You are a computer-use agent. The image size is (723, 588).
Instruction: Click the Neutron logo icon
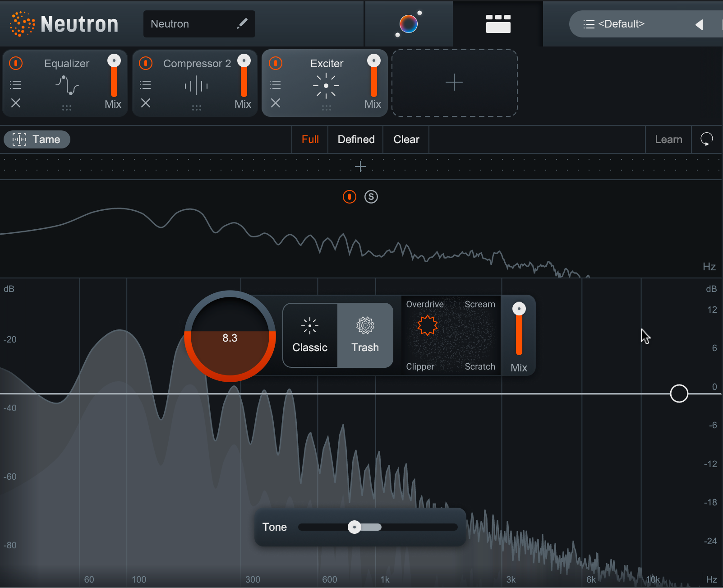22,24
